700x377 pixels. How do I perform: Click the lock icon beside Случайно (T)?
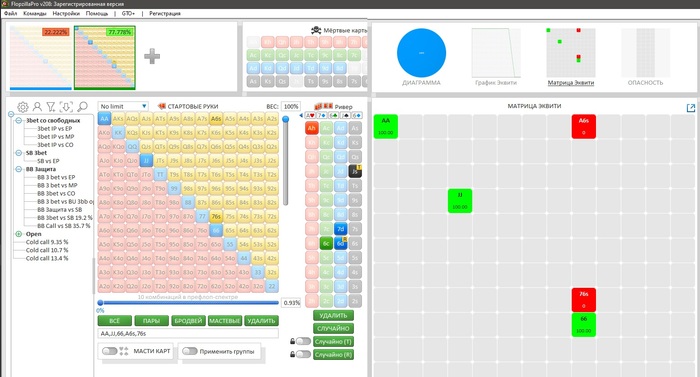click(x=292, y=342)
